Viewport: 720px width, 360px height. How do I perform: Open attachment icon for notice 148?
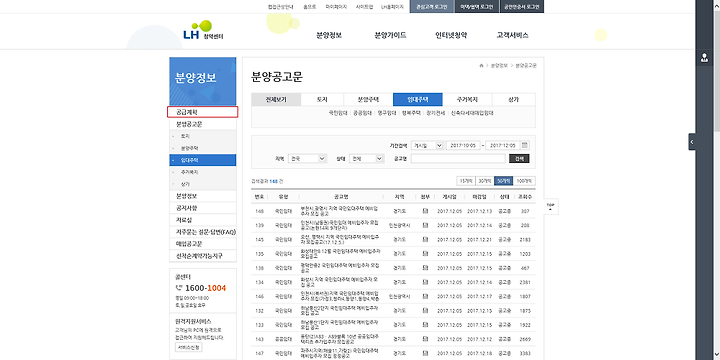[425, 211]
